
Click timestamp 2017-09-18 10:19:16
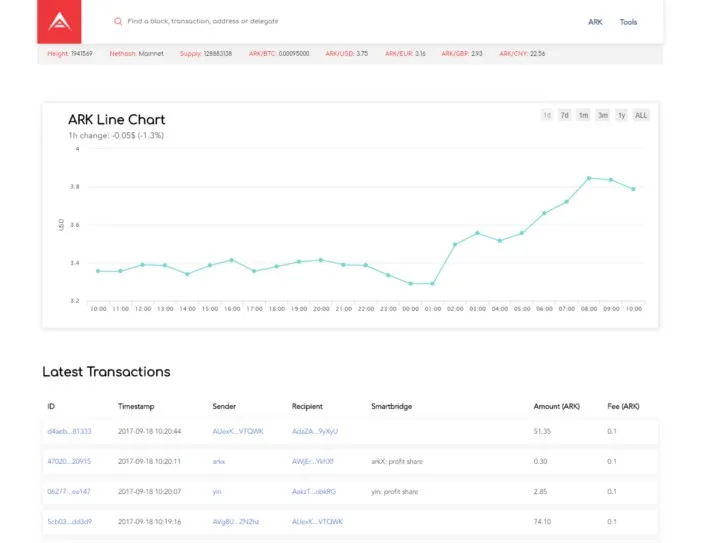(150, 521)
